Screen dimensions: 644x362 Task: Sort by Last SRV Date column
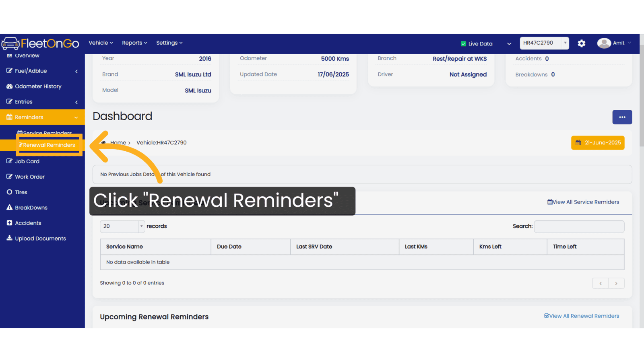(345, 247)
